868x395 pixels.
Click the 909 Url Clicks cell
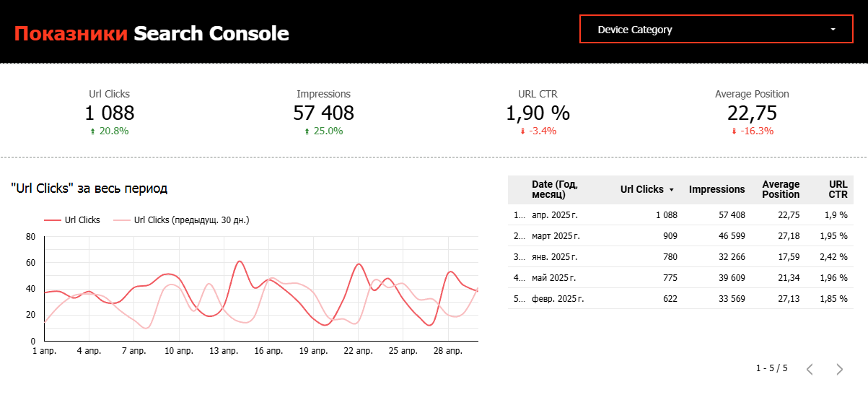[670, 236]
